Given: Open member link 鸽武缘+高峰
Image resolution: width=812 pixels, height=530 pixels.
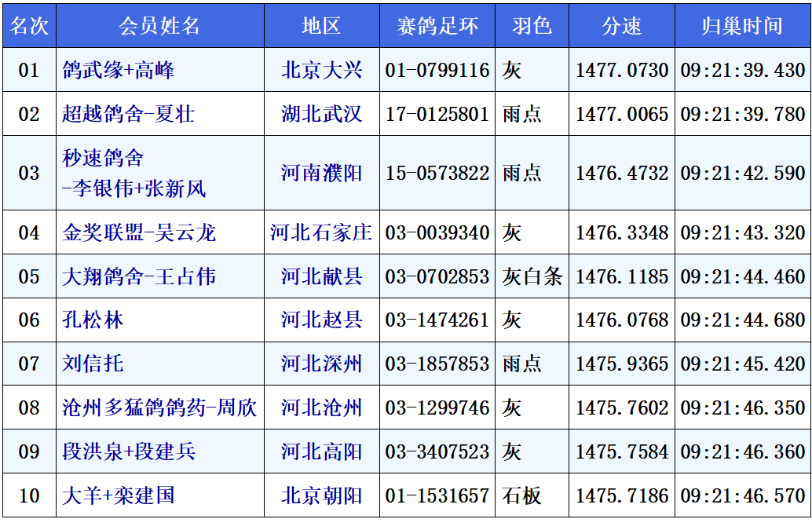Looking at the screenshot, I should 119,71.
